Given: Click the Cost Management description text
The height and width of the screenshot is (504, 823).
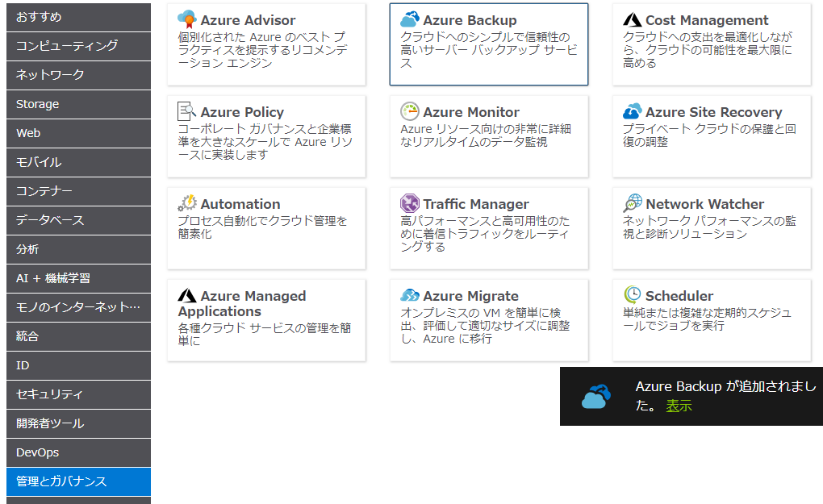Looking at the screenshot, I should point(708,50).
